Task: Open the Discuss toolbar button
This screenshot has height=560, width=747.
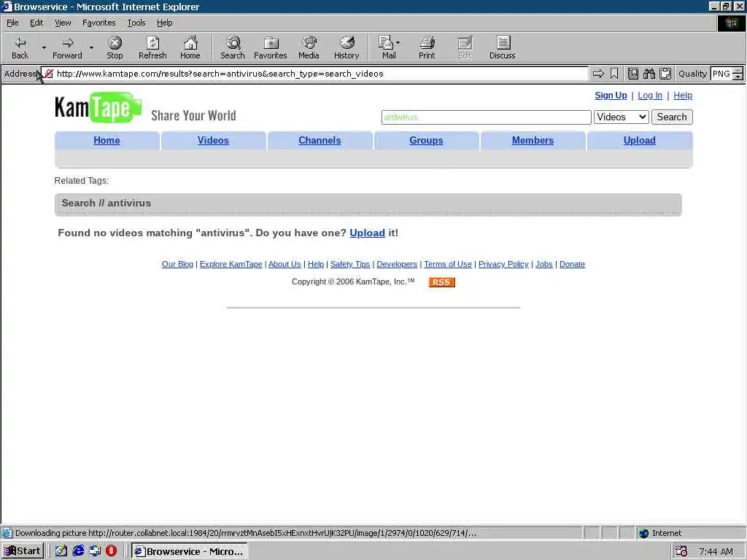Action: [502, 47]
